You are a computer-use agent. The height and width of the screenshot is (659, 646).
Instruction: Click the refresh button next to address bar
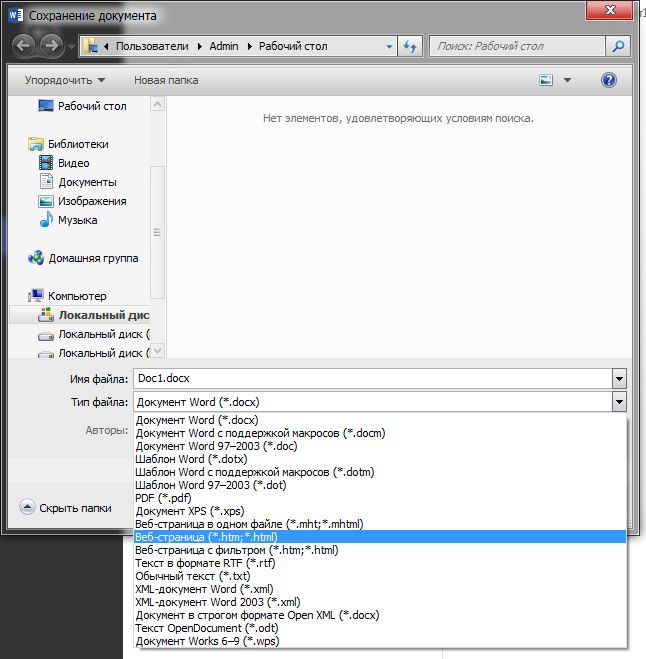409,46
